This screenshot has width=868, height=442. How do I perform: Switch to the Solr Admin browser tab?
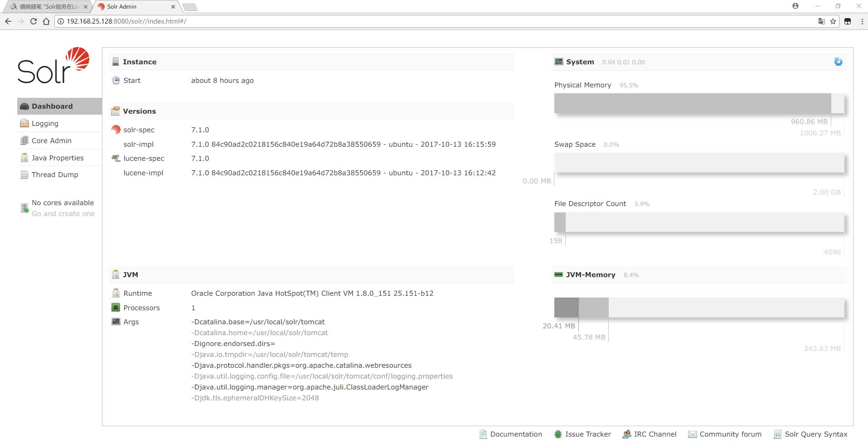click(x=136, y=7)
